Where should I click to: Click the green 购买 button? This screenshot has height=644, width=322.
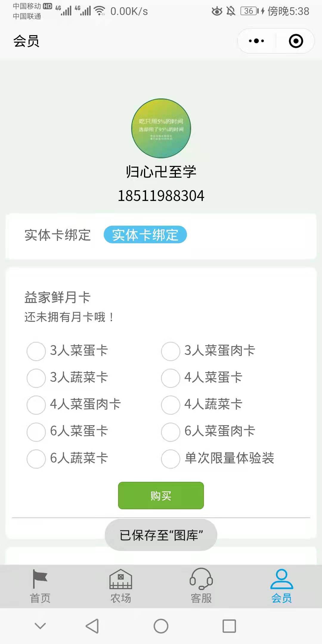pyautogui.click(x=161, y=496)
